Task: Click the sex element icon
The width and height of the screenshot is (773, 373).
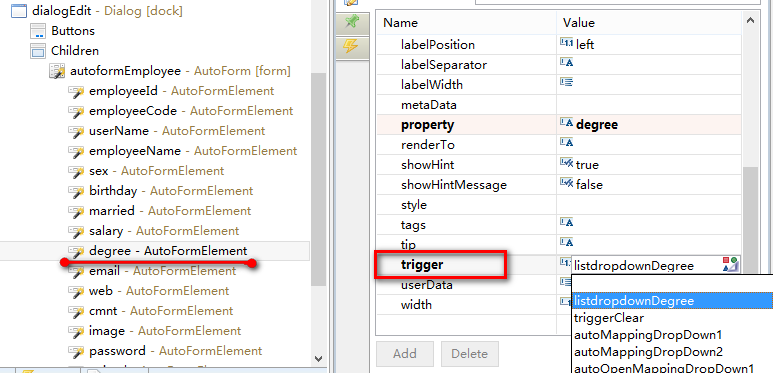Action: 76,171
